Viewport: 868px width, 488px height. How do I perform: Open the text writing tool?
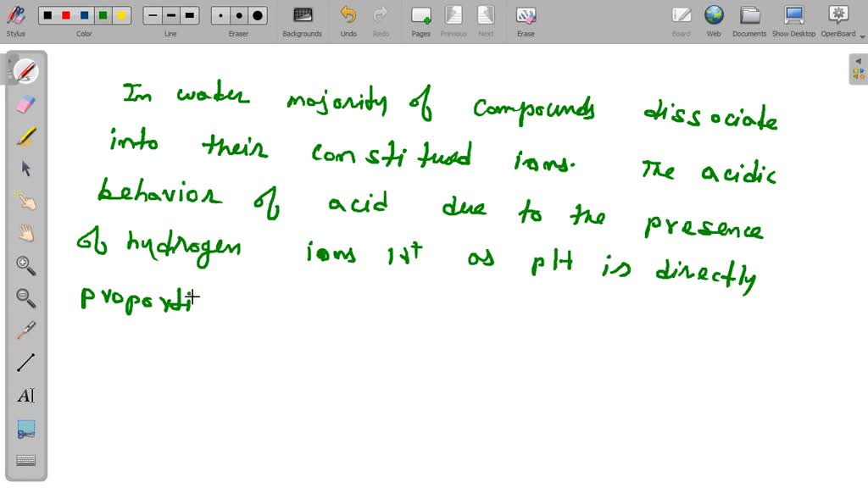(25, 395)
